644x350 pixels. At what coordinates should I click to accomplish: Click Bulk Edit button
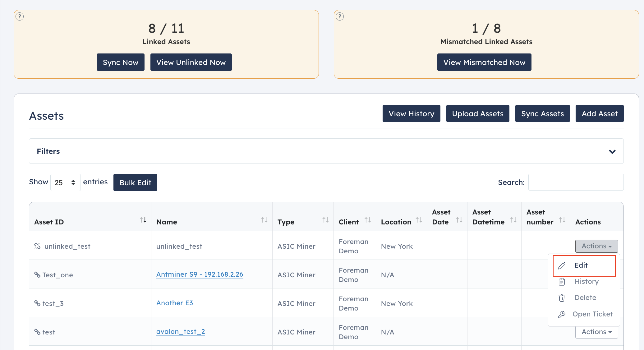coord(135,182)
